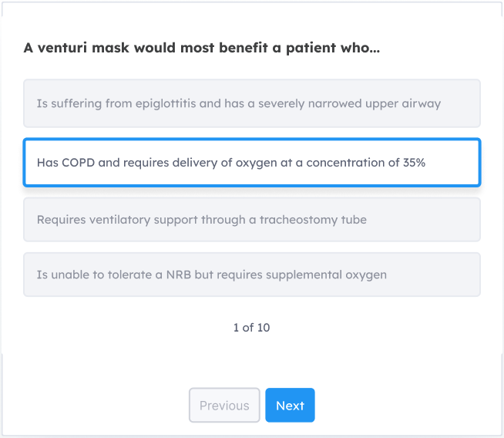This screenshot has width=504, height=438.
Task: Click the question progress counter text
Action: tap(251, 328)
